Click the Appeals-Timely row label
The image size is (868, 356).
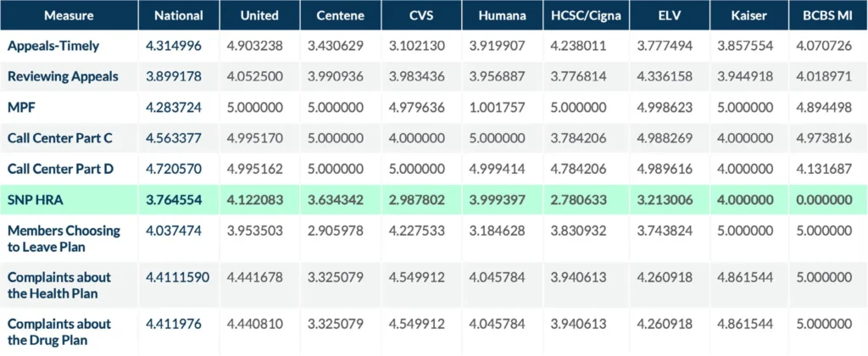click(52, 47)
